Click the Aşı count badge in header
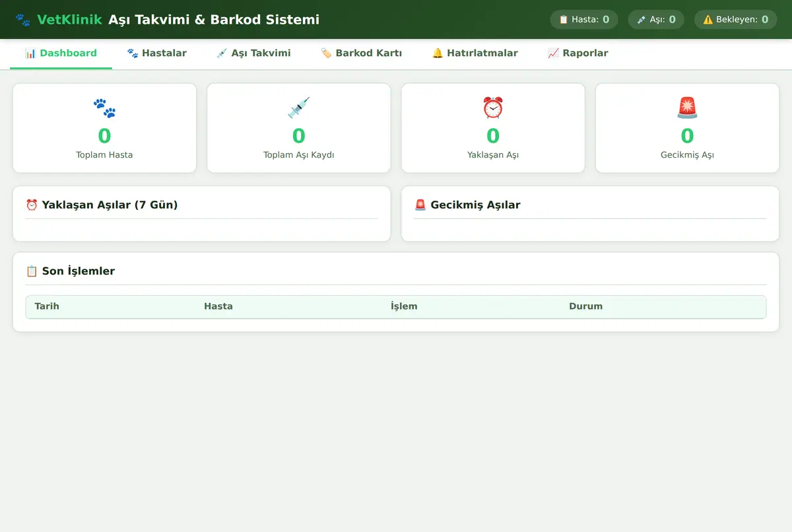 pos(656,20)
